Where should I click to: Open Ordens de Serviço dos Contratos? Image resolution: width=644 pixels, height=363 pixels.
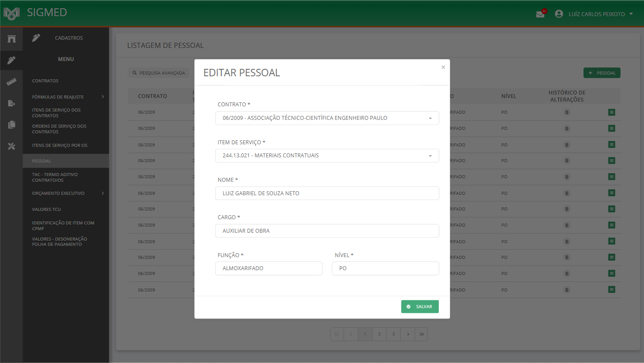[x=59, y=129]
